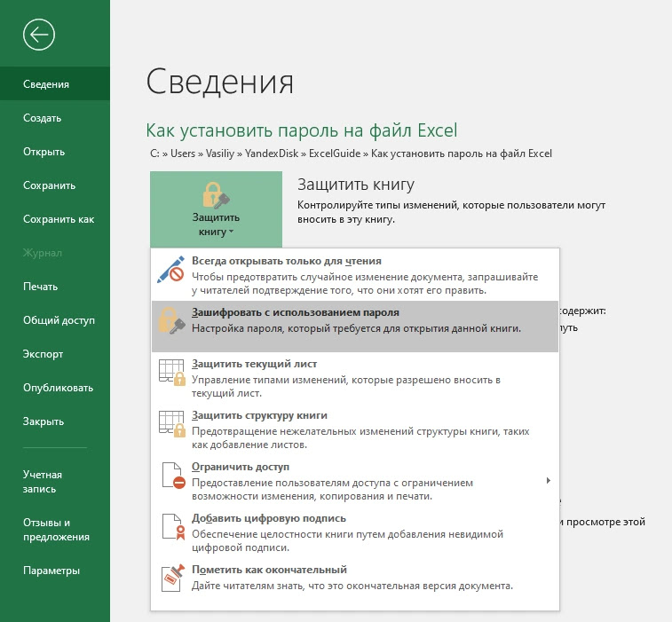672x622 pixels.
Task: Open the Печать page
Action: coord(55,287)
